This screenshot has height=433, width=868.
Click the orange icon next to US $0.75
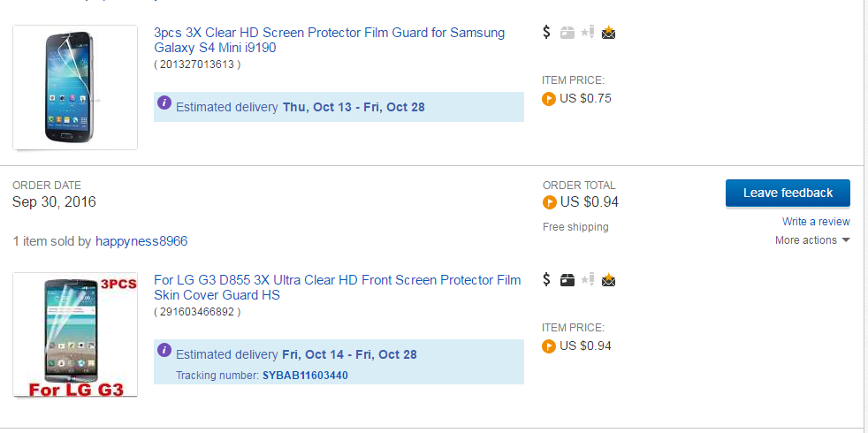click(549, 99)
